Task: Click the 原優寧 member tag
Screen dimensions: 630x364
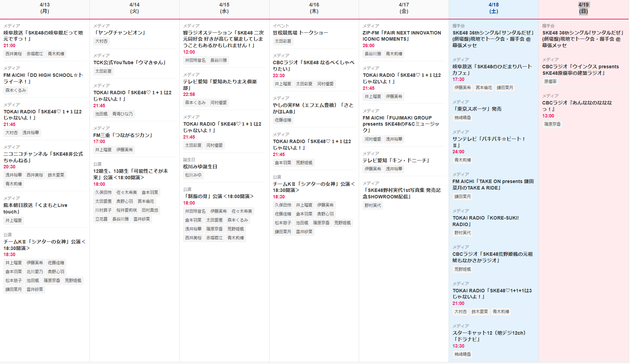Action: [x=550, y=82]
